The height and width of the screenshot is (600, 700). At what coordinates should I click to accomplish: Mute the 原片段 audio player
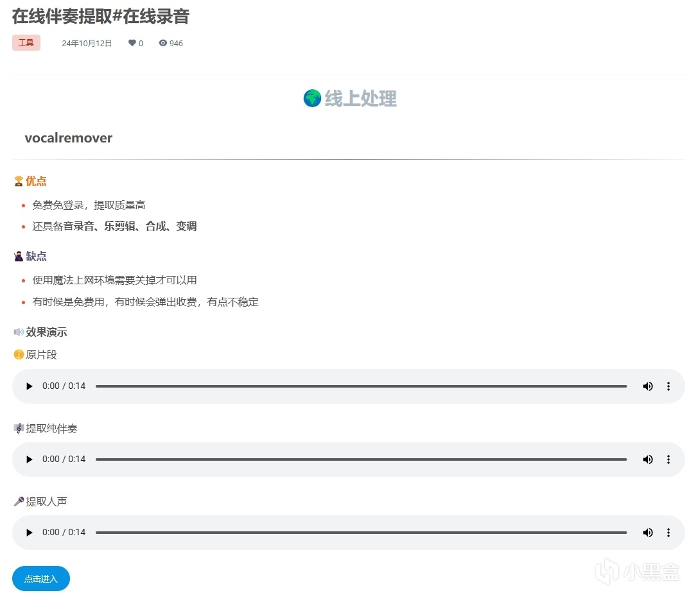647,386
